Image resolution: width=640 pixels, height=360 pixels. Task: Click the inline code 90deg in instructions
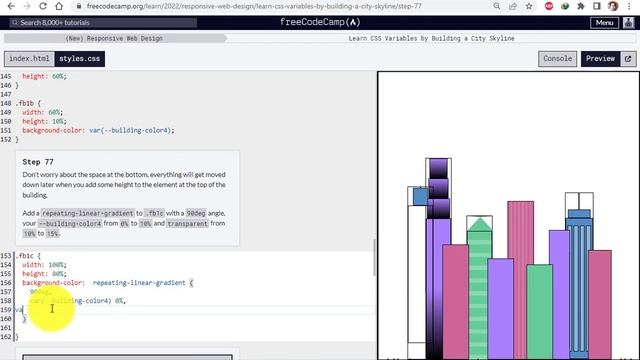[x=196, y=213]
